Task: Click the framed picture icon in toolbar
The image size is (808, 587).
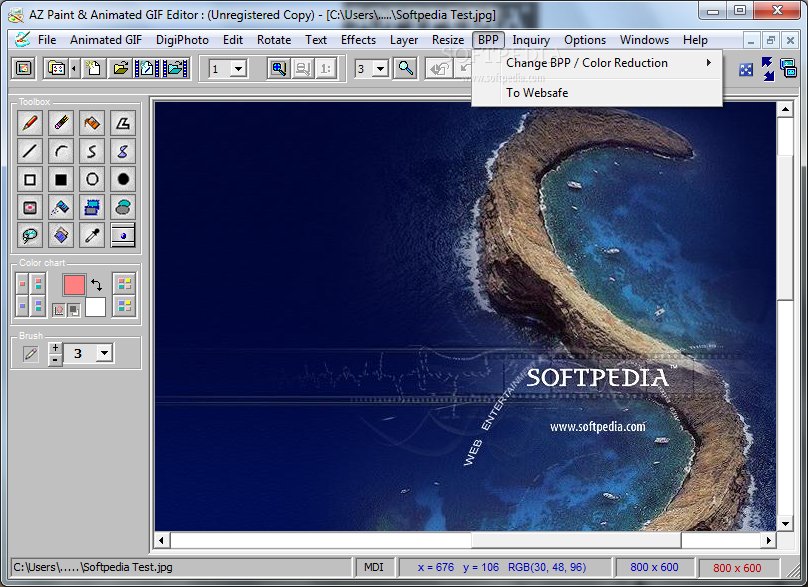Action: click(24, 68)
